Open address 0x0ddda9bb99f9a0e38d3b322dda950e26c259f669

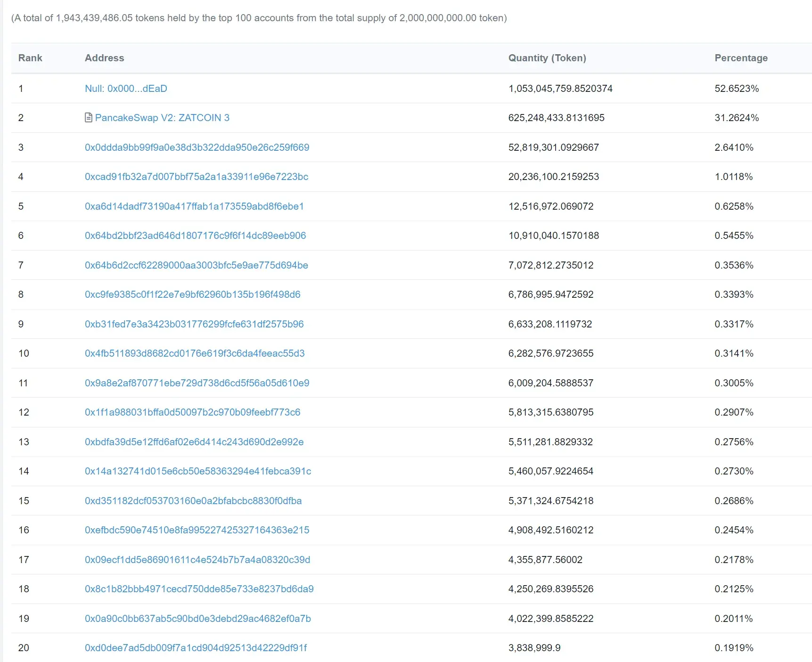197,147
